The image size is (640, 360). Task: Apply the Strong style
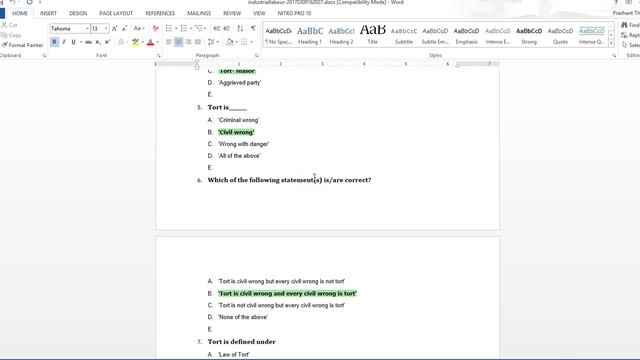click(529, 35)
